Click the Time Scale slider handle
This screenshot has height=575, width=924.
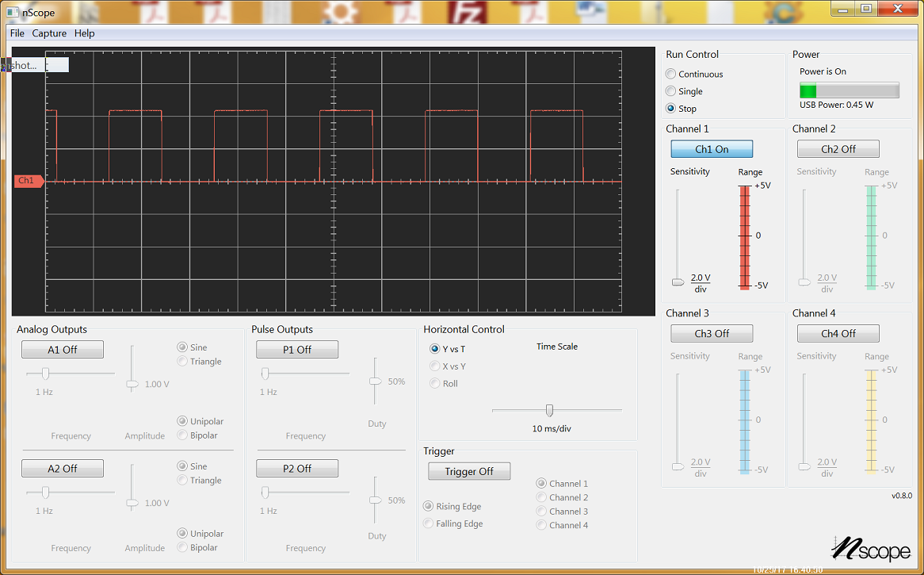click(549, 410)
